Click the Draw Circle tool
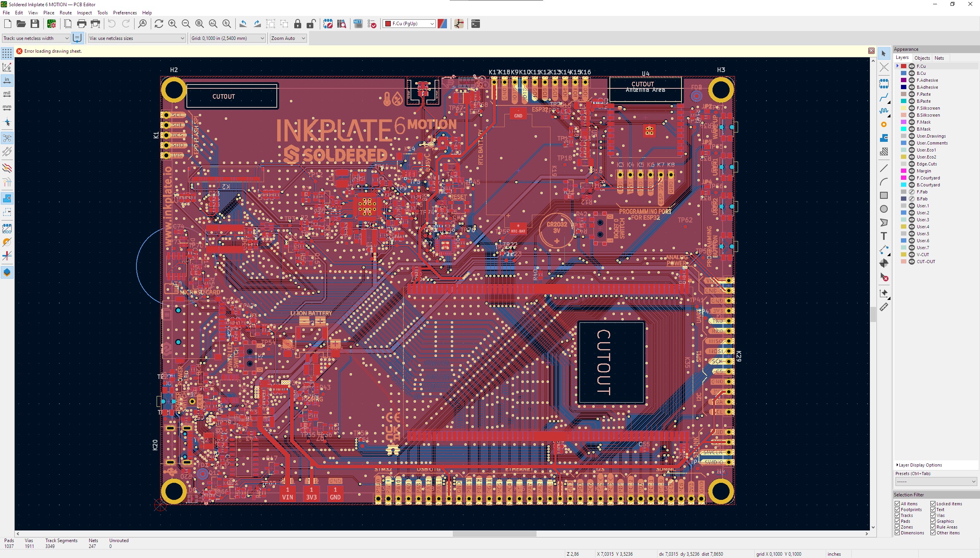The image size is (980, 558). [x=883, y=209]
